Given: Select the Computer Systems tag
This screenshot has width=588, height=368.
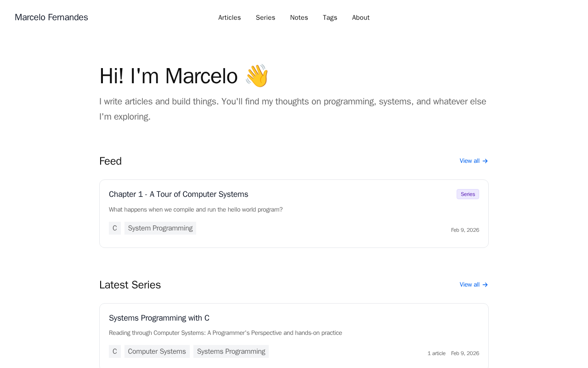Looking at the screenshot, I should click(157, 351).
